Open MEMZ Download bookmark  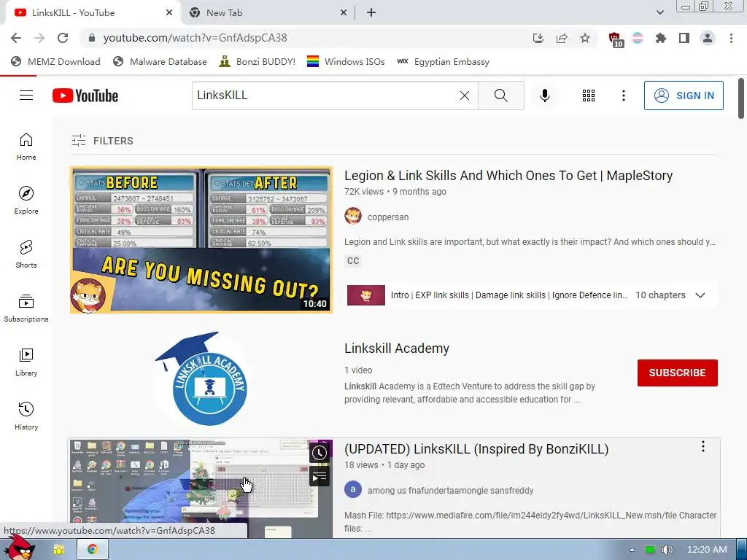point(55,62)
